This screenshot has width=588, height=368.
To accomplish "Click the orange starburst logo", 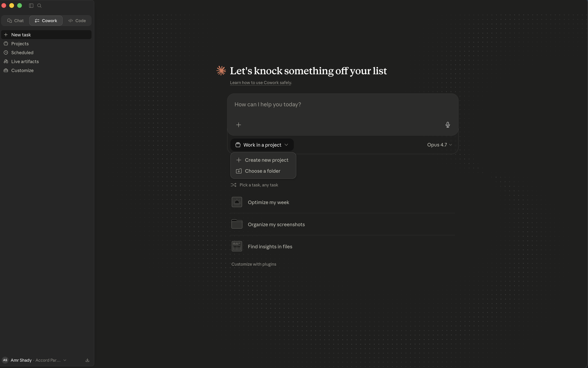I will point(221,71).
